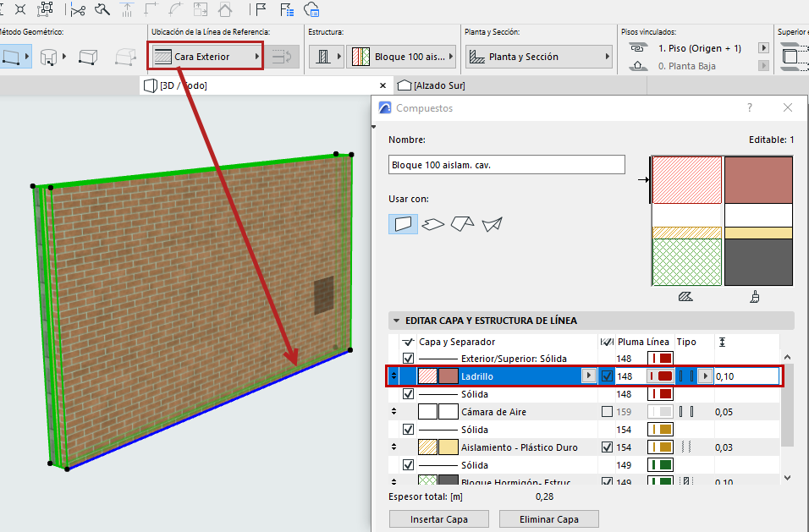This screenshot has height=532, width=809.
Task: Switch to the [Alzado Sur] tab
Action: click(439, 85)
